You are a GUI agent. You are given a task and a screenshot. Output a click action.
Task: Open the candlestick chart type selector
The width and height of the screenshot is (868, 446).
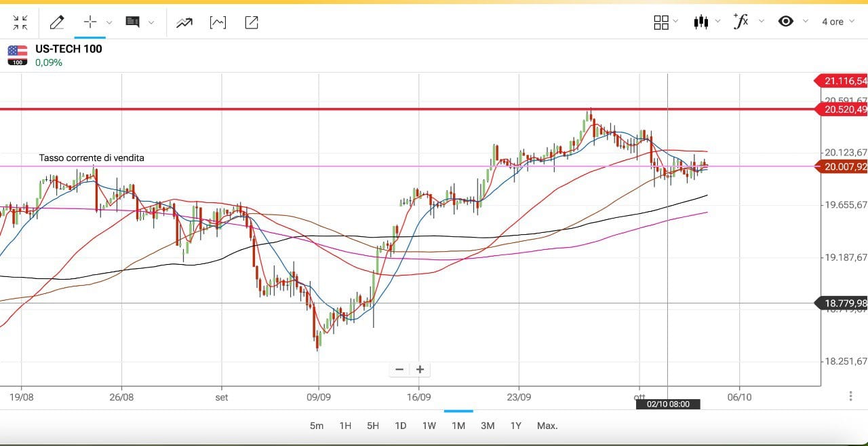point(701,22)
